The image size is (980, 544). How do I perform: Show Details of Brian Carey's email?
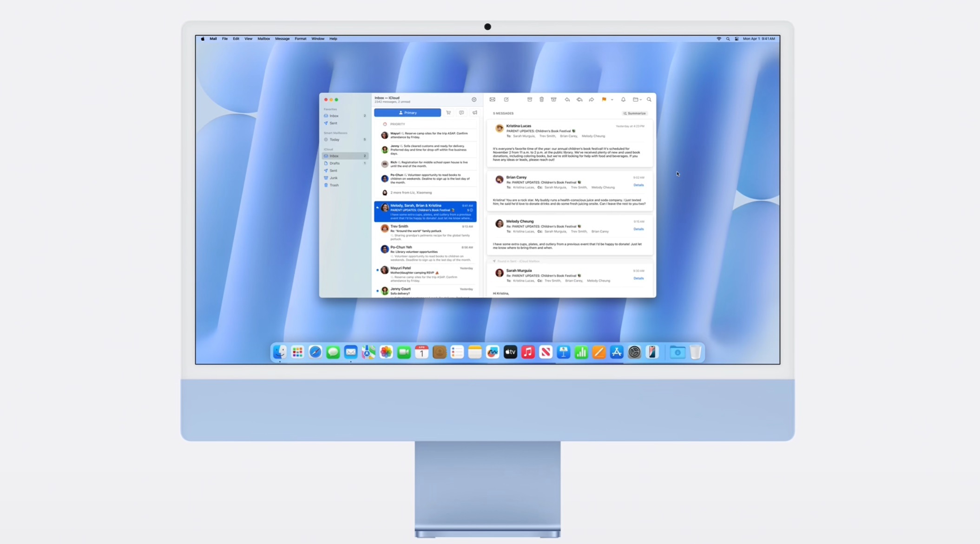[x=639, y=185]
